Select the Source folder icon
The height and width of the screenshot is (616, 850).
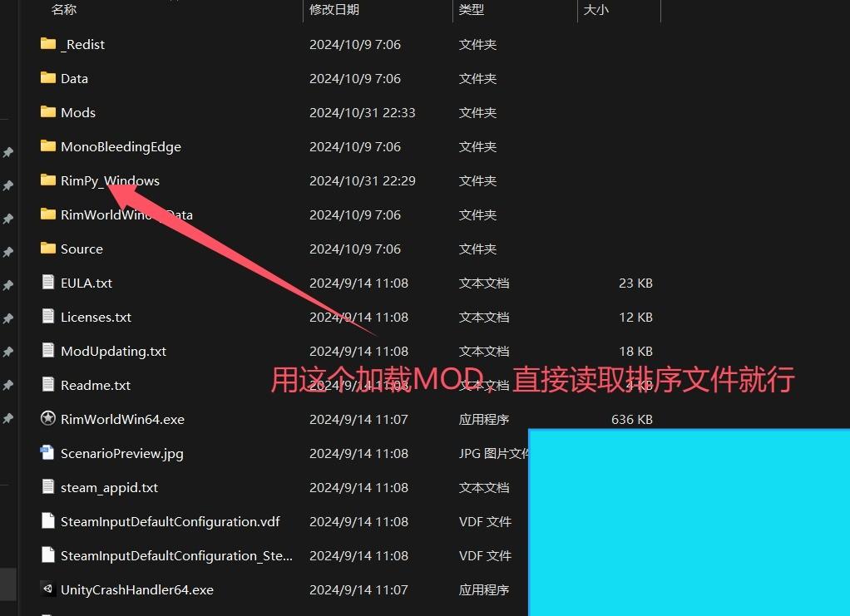pos(48,249)
